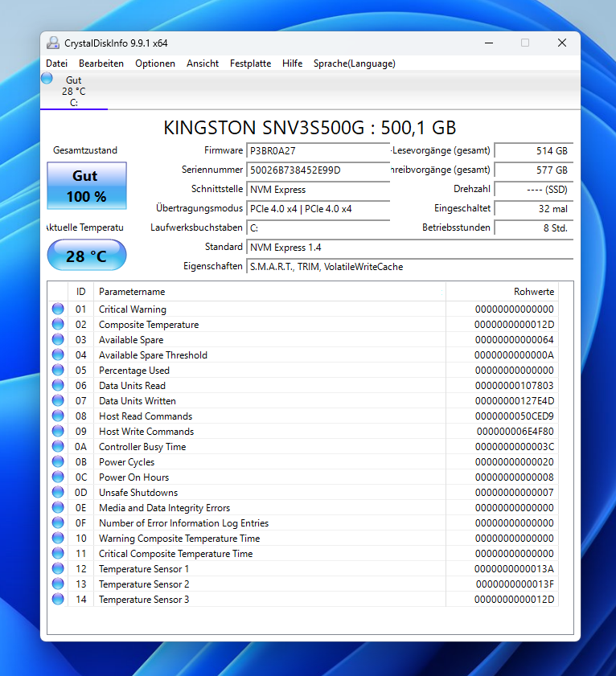Open the Sprache(Language) menu
This screenshot has height=676, width=616.
coord(354,64)
